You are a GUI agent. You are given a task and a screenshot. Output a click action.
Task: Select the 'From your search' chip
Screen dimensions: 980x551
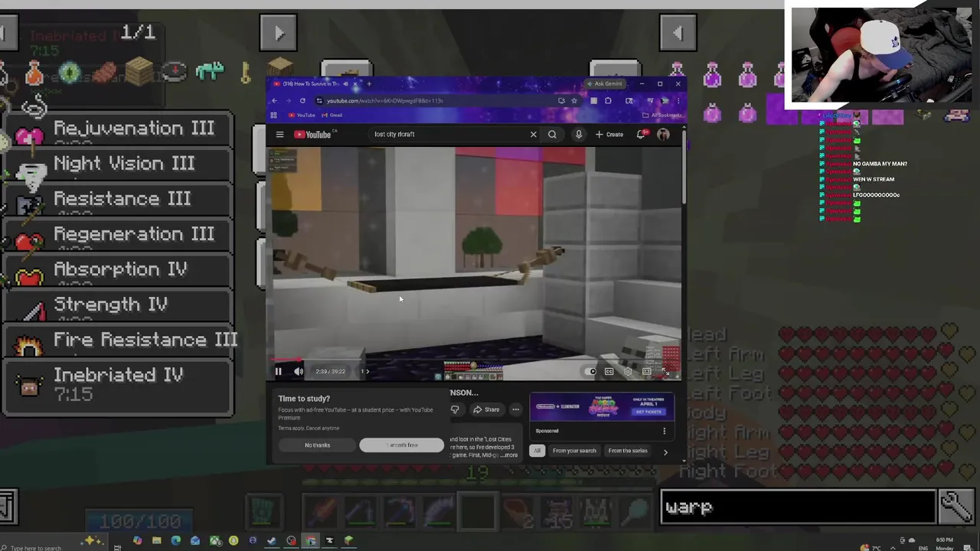(574, 451)
